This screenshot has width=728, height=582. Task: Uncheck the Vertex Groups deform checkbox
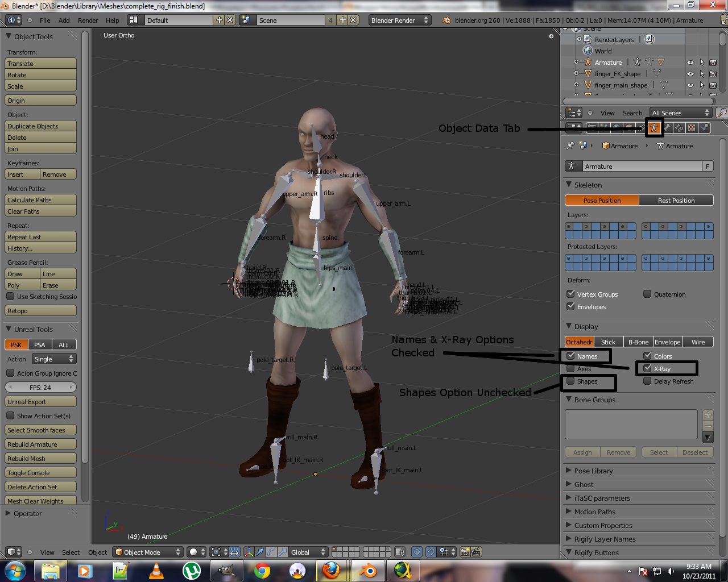571,294
